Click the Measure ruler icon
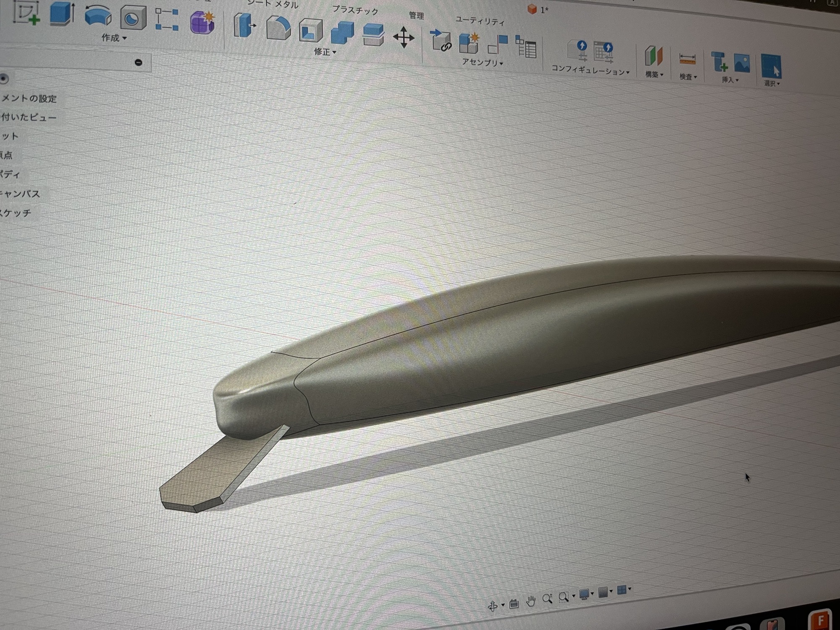The width and height of the screenshot is (840, 630). 687,59
